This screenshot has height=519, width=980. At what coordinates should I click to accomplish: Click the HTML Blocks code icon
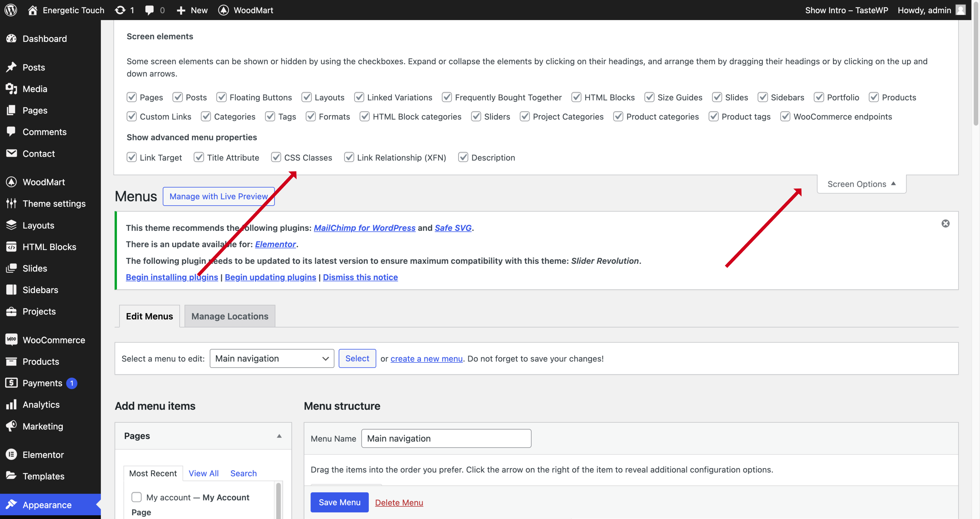[x=11, y=247]
